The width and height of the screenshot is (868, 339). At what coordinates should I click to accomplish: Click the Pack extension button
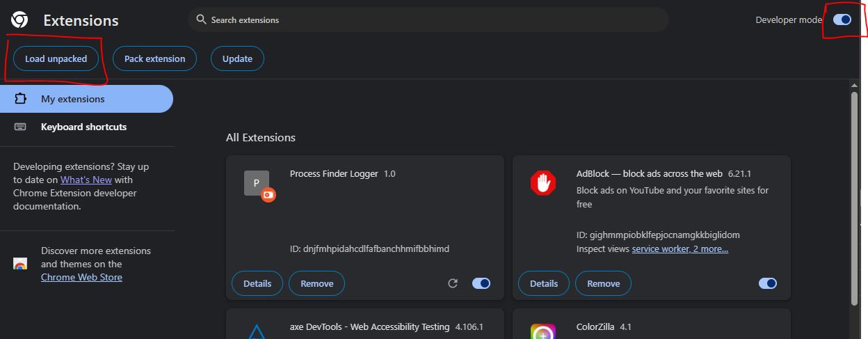154,58
